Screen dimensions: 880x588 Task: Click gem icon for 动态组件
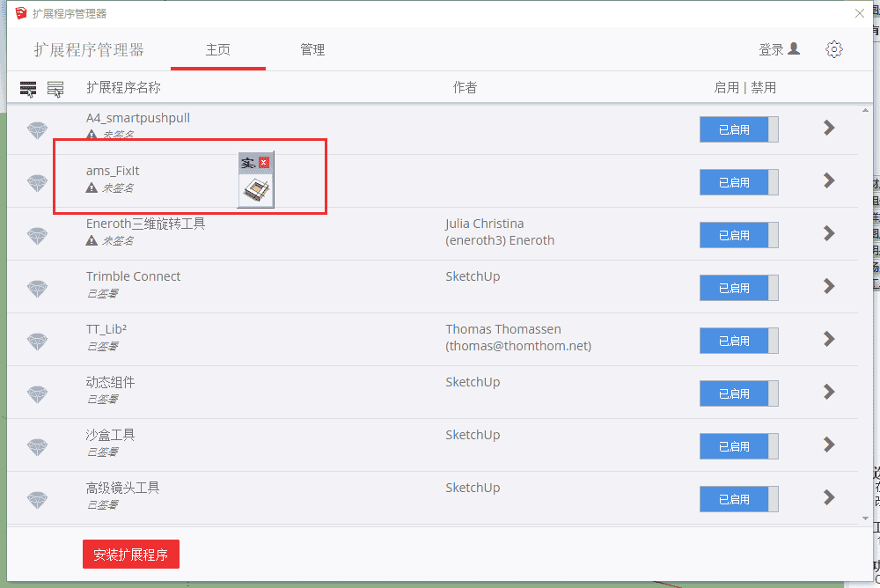38,394
